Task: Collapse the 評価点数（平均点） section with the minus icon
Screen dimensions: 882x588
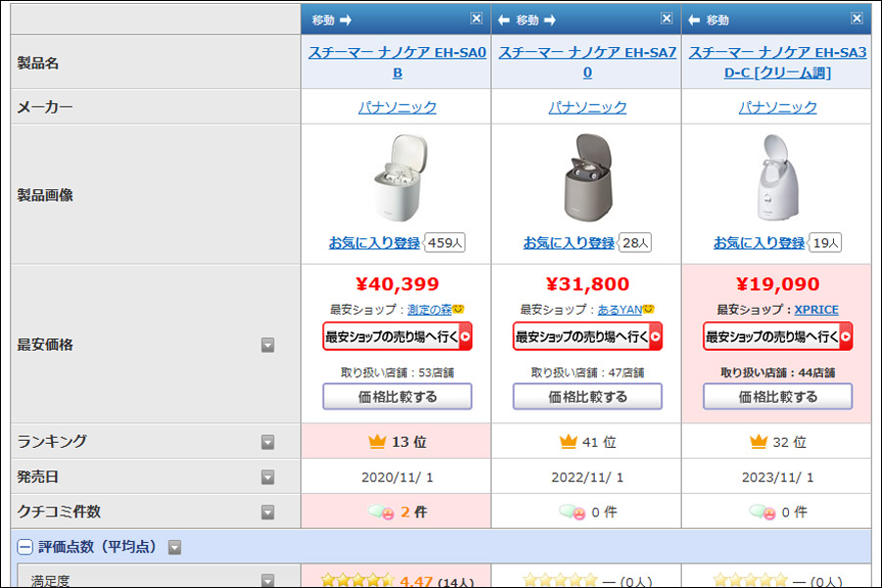Action: pos(24,547)
